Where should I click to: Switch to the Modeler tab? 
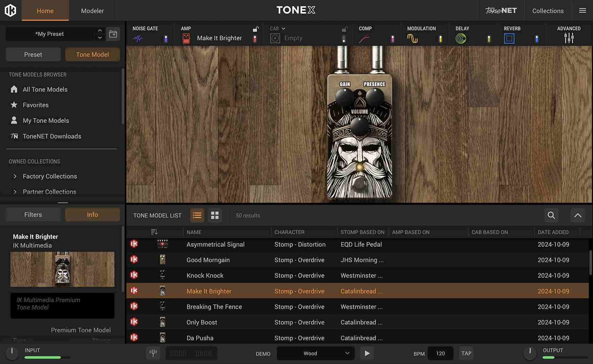click(x=92, y=11)
